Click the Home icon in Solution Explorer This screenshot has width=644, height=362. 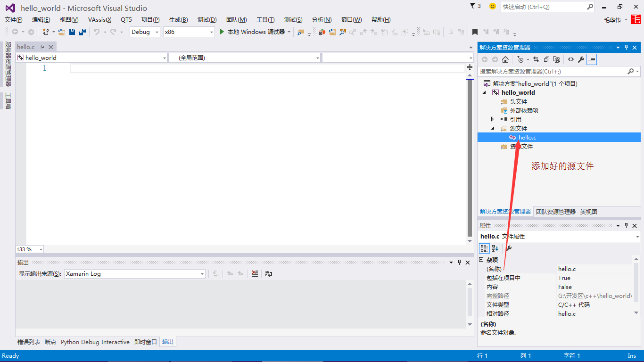point(505,59)
